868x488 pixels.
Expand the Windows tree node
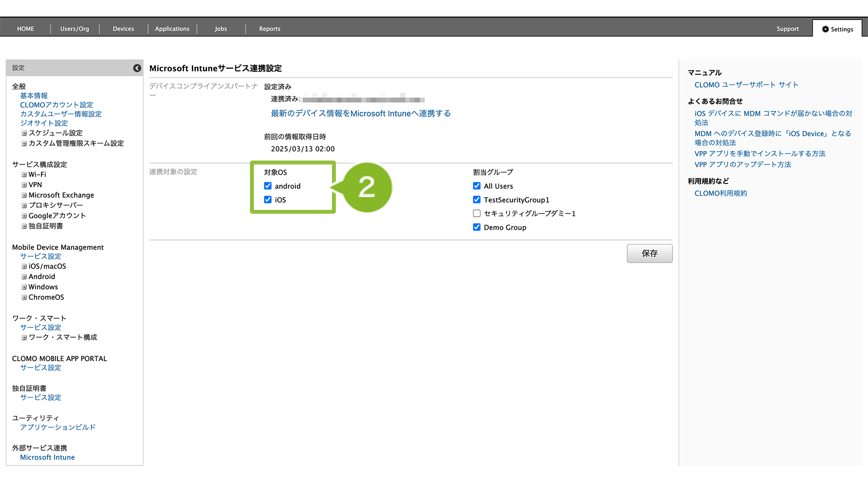(24, 287)
